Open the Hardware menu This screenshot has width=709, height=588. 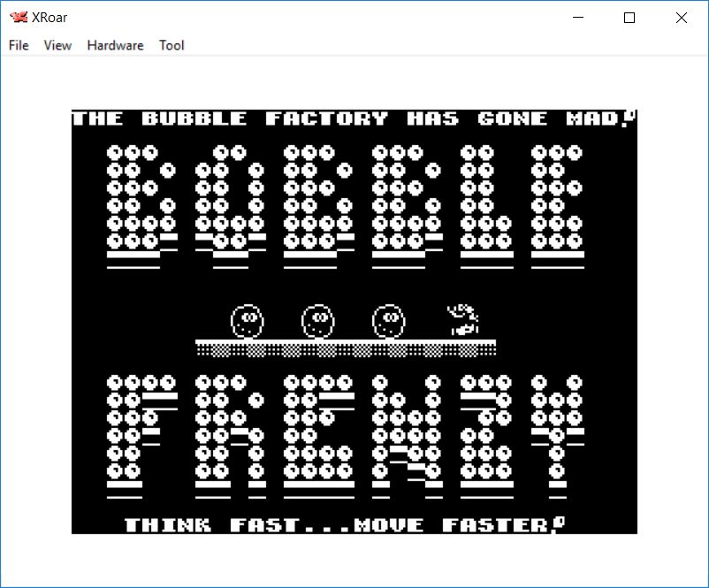click(x=115, y=45)
